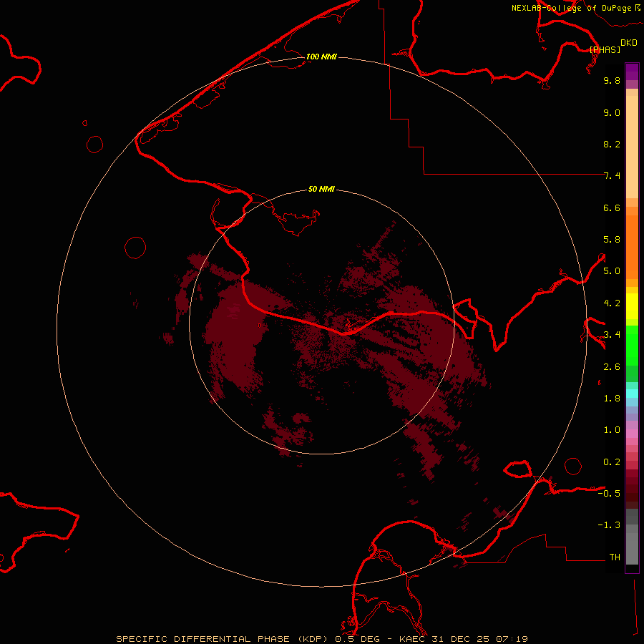Click the 2.6 scale value label
The image size is (644, 644).
[612, 367]
